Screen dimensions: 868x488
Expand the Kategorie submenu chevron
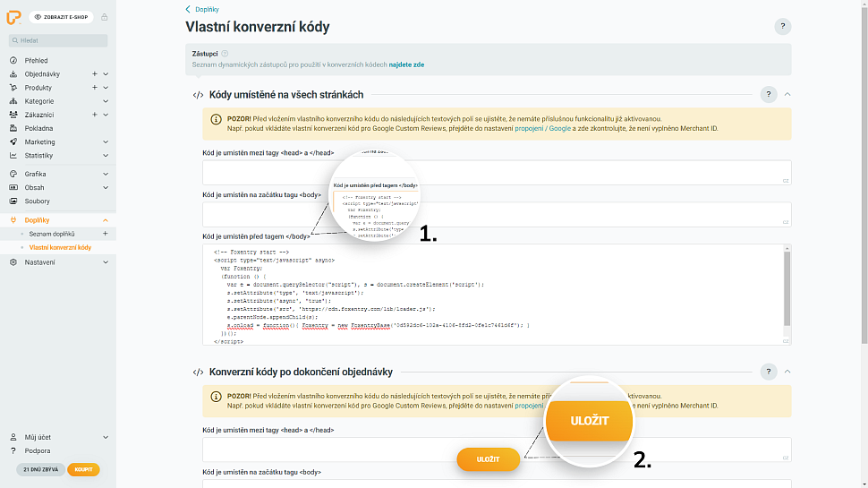click(x=106, y=101)
